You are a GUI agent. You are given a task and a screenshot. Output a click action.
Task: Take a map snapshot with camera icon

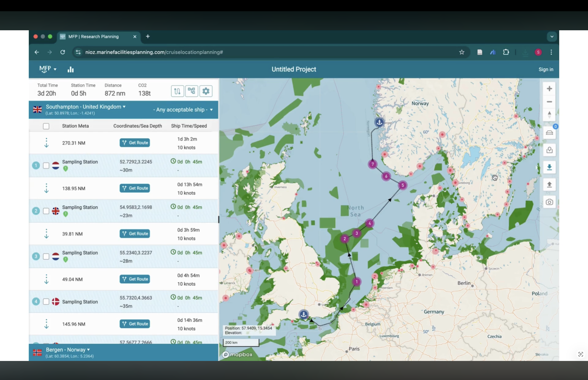coord(549,202)
